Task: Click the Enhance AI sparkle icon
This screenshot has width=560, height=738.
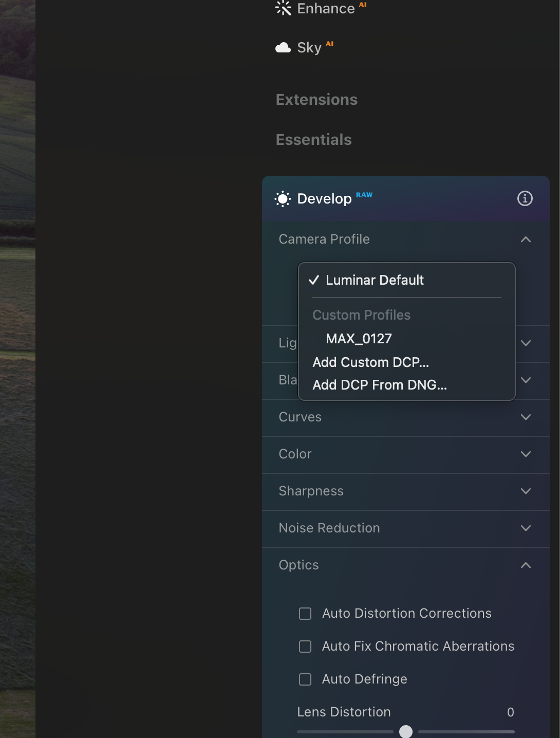Action: [x=283, y=8]
